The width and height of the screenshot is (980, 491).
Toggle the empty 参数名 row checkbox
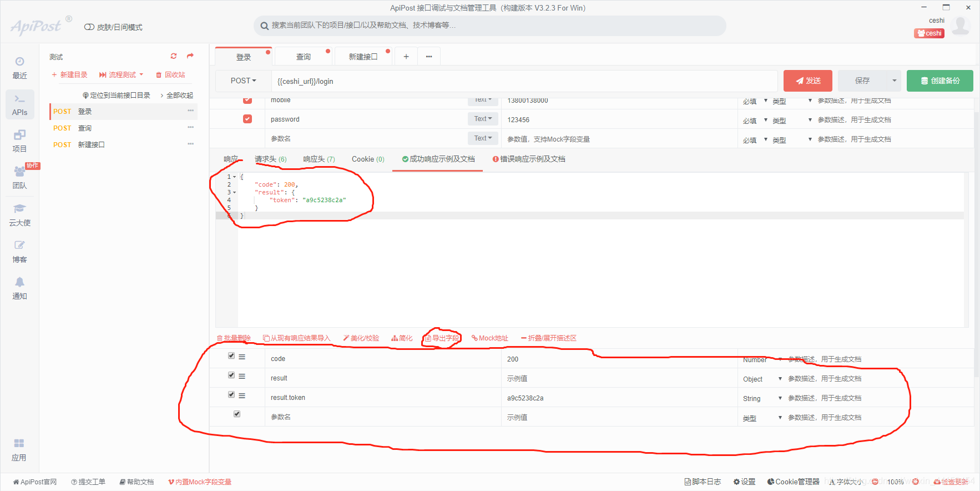click(x=237, y=414)
